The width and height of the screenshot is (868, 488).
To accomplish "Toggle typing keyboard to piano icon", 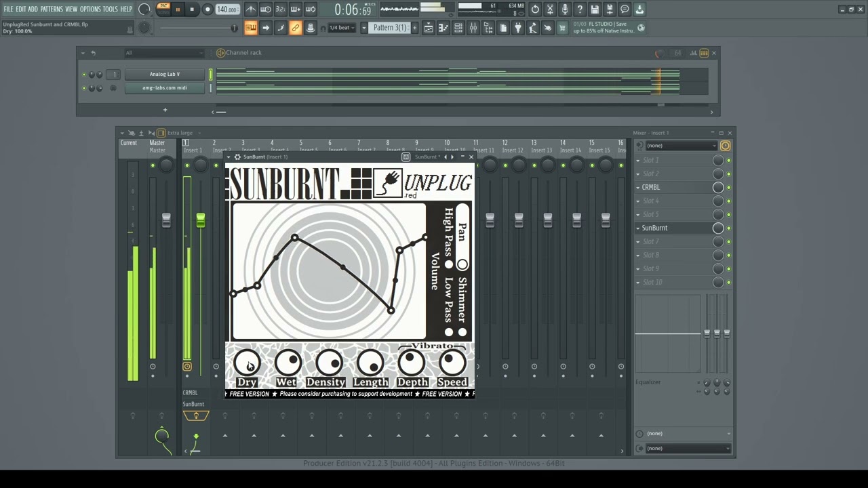I will (251, 28).
